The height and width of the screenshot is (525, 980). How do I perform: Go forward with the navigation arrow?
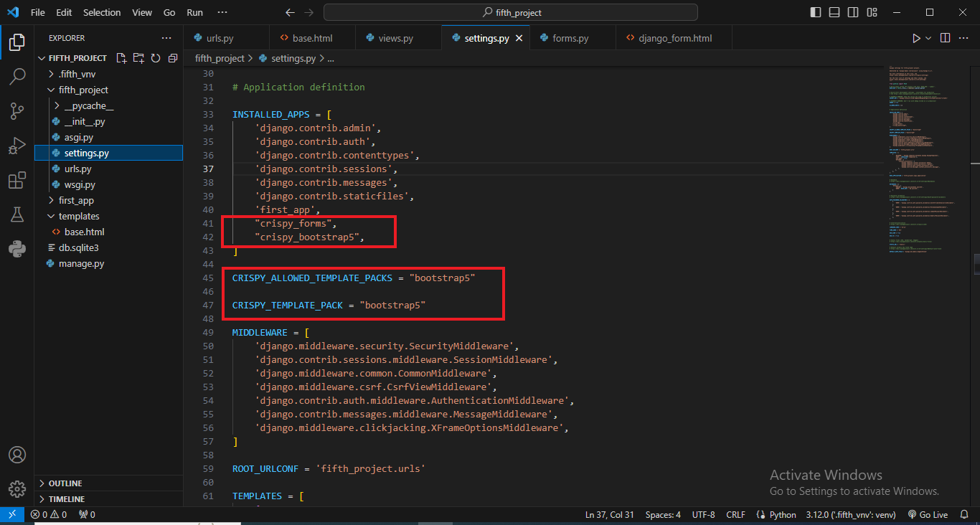(309, 12)
